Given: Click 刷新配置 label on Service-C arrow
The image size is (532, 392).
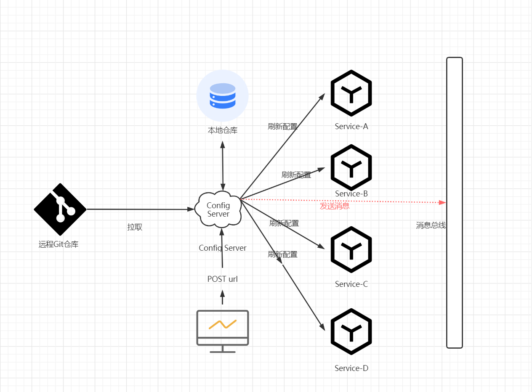Looking at the screenshot, I should point(284,223).
